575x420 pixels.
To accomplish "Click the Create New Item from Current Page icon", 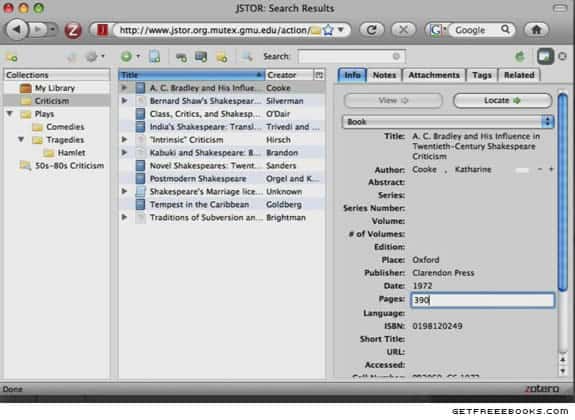I will click(154, 56).
